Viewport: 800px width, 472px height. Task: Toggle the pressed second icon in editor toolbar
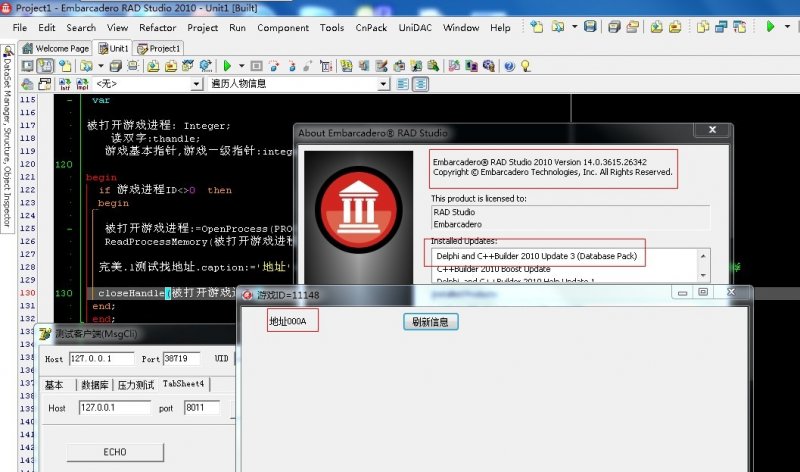[x=45, y=66]
